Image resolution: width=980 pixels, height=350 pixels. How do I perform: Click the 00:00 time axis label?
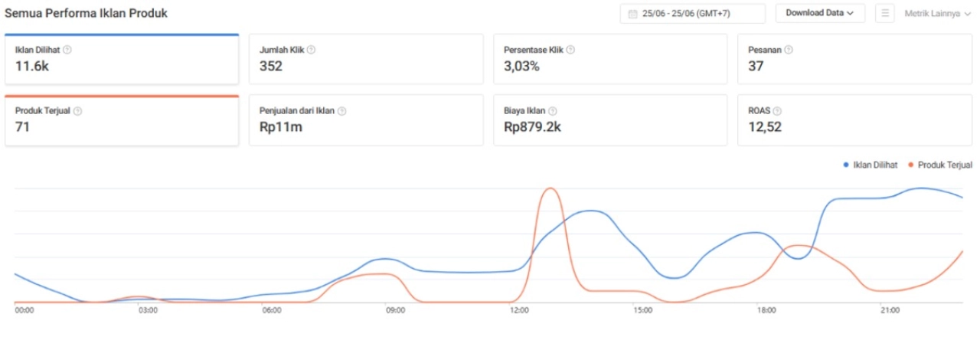click(25, 310)
